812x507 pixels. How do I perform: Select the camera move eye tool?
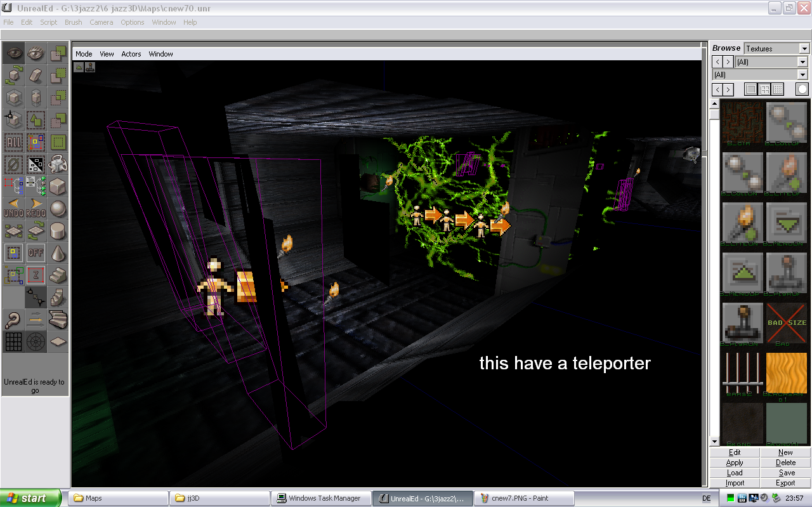13,54
